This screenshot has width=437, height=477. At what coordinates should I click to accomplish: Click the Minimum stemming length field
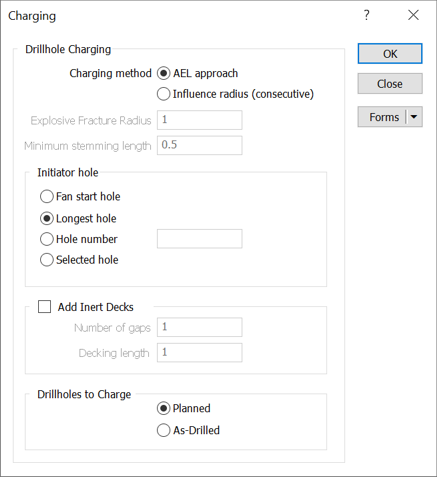pyautogui.click(x=200, y=145)
